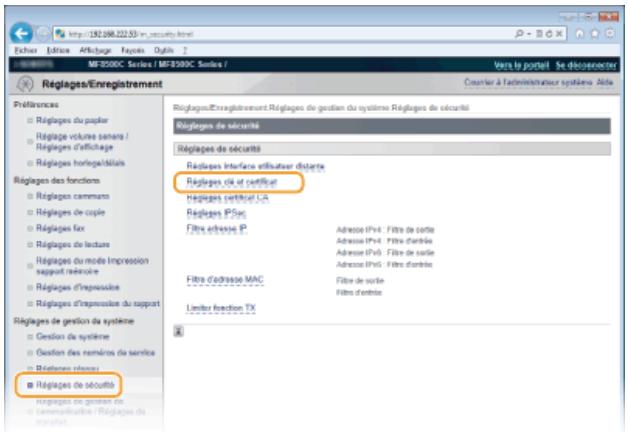The height and width of the screenshot is (432, 628).
Task: Click the back-to-top arrow icon
Action: pyautogui.click(x=179, y=331)
